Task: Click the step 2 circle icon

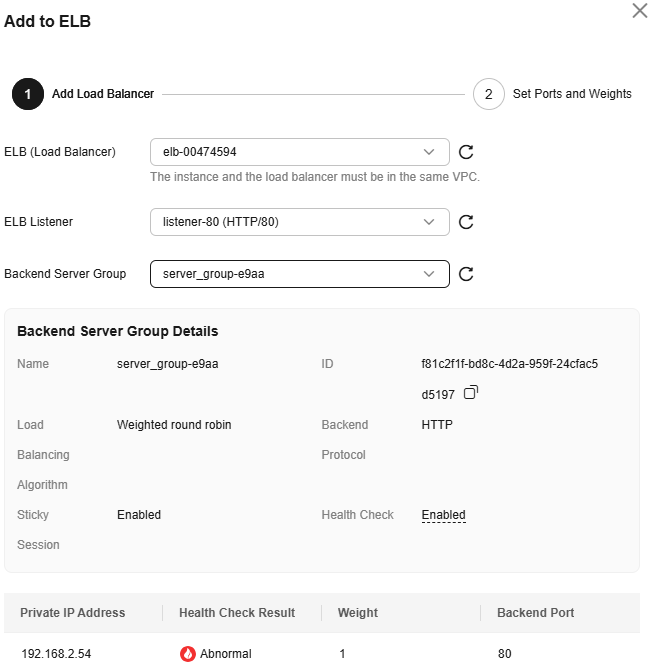Action: [489, 94]
